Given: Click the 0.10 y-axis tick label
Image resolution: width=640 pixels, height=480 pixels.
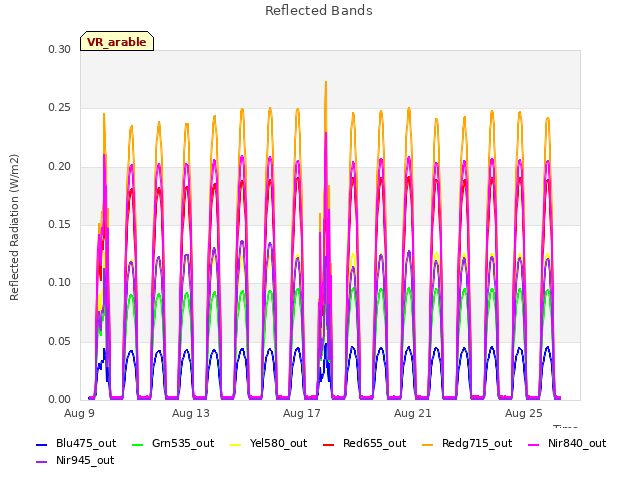Looking at the screenshot, I should point(59,282).
